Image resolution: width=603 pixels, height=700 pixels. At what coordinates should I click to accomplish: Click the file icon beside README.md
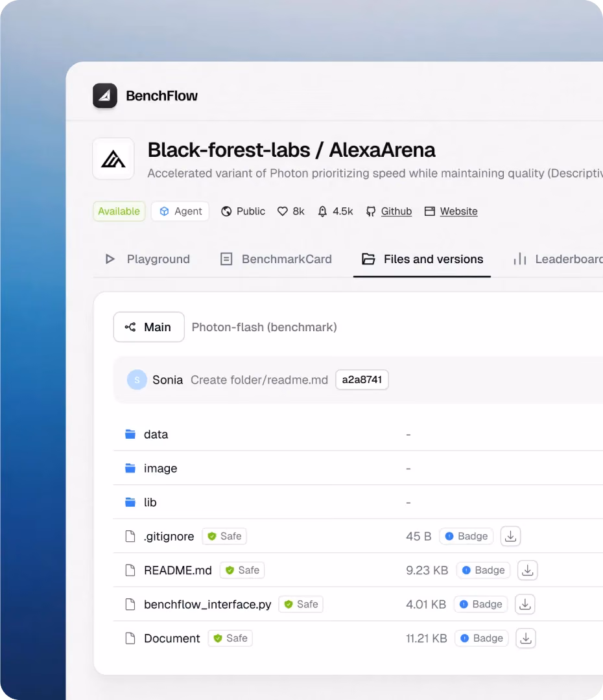(130, 570)
